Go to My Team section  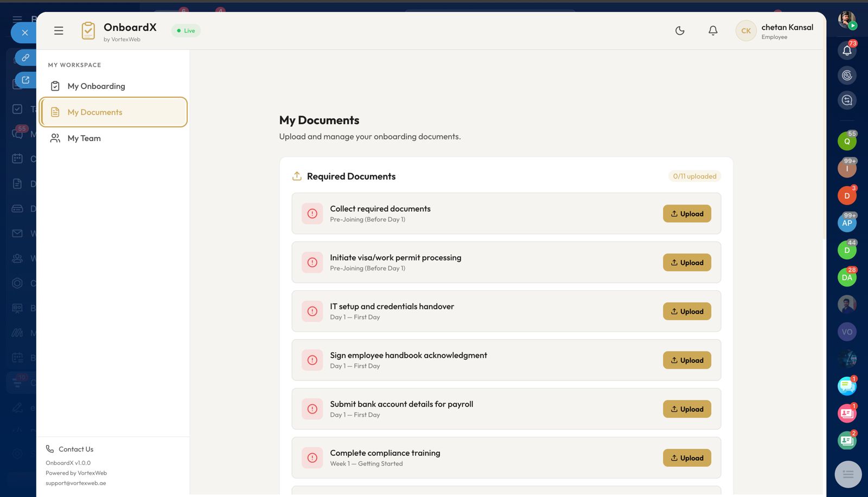point(84,138)
